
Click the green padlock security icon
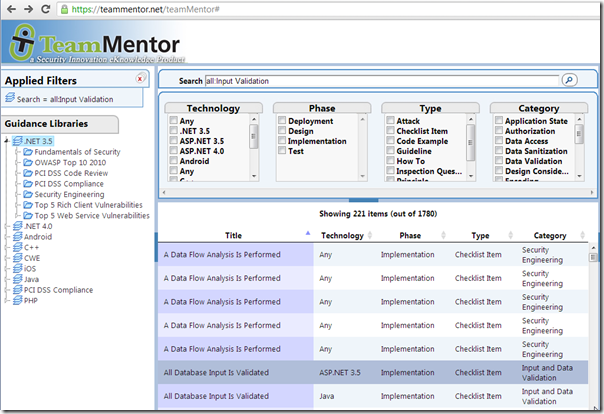65,9
